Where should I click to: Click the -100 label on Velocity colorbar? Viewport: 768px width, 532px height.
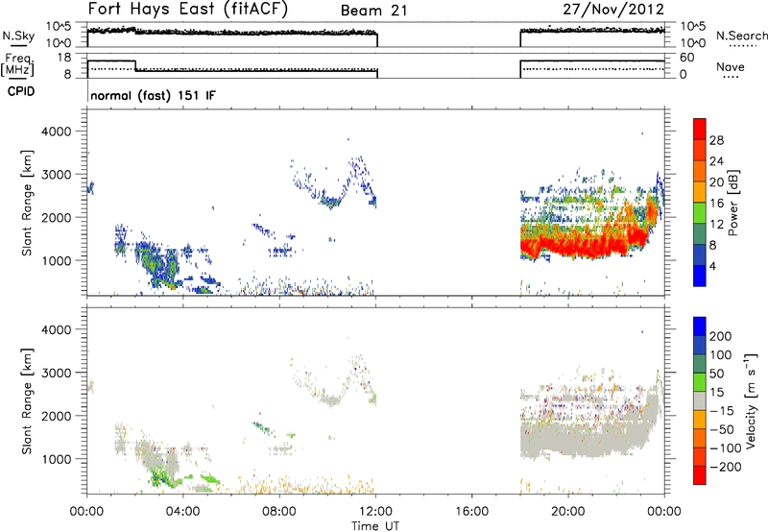point(725,448)
